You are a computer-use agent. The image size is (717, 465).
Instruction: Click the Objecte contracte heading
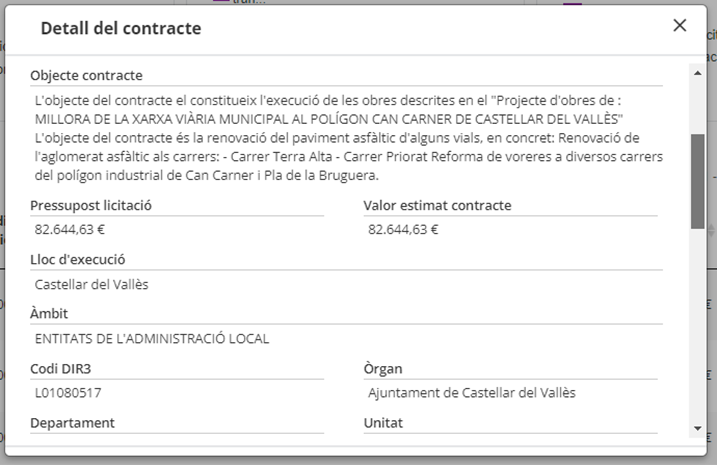coord(86,75)
